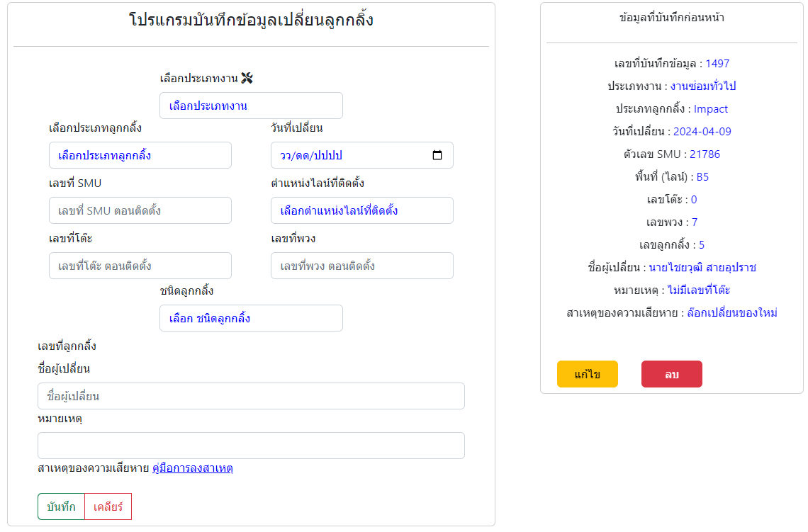Click the เลขที่พวง input field
The image size is (808, 532).
coord(361,266)
